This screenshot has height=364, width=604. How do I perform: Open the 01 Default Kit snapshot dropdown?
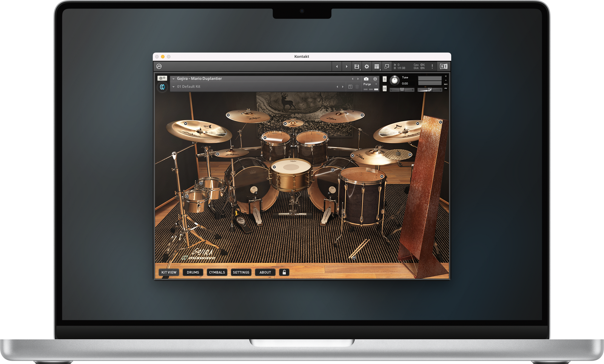(x=174, y=87)
